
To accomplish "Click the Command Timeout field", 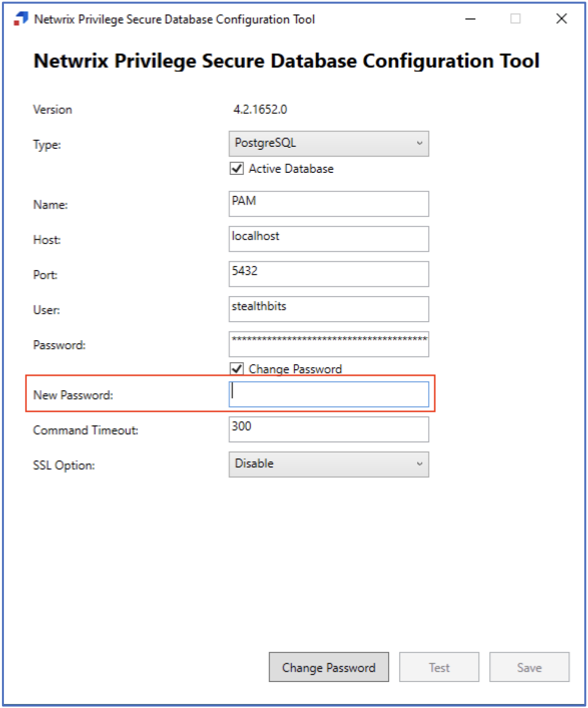I will coord(328,430).
